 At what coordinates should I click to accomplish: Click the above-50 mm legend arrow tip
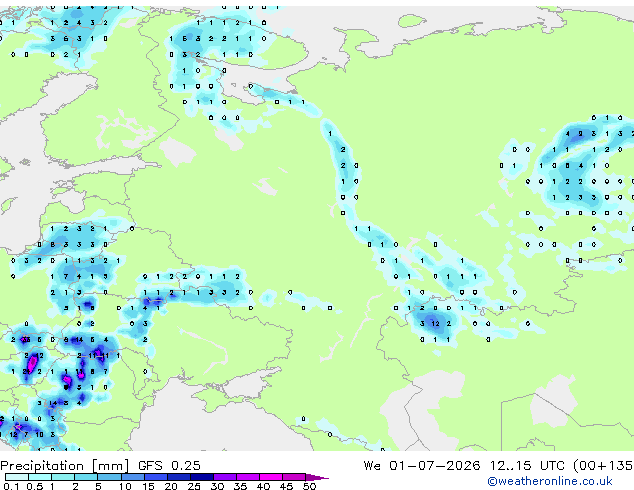tap(317, 478)
